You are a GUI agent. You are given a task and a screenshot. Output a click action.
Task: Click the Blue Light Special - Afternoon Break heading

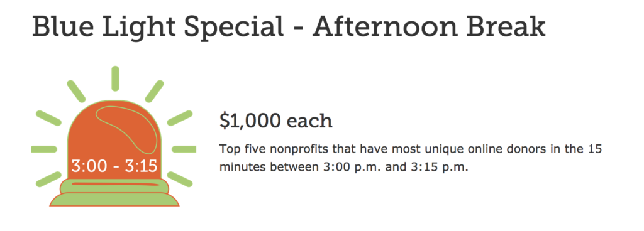pyautogui.click(x=289, y=27)
